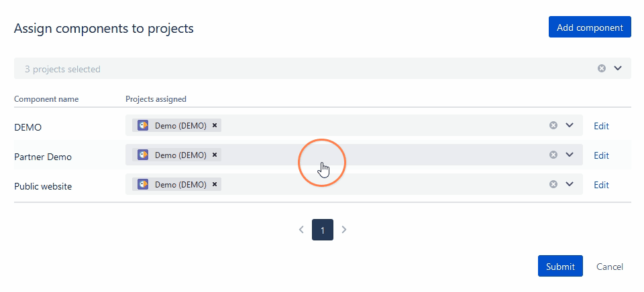Screen dimensions: 644x292
Task: Edit the Public website component
Action: 601,185
